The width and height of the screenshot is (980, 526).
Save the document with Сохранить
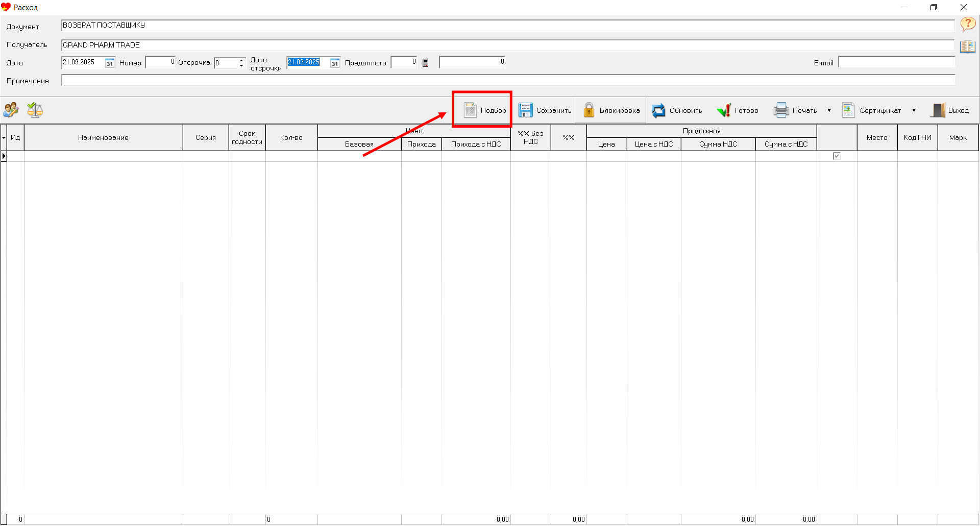[545, 110]
